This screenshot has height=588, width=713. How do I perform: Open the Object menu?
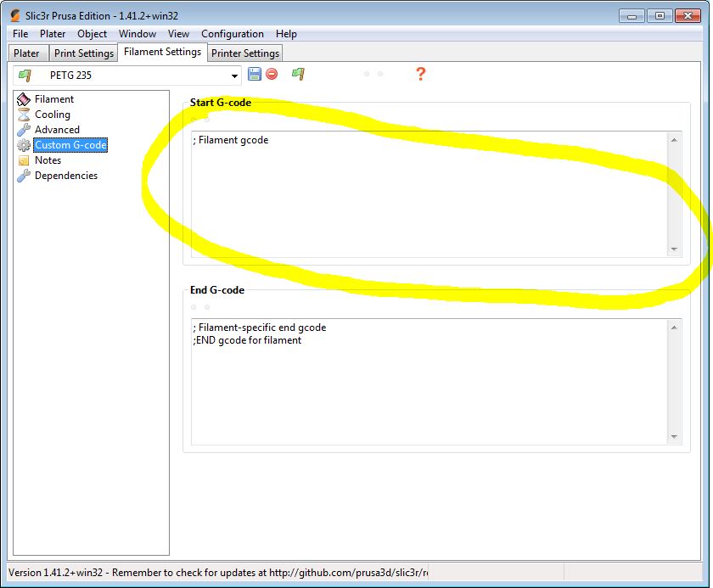click(92, 34)
